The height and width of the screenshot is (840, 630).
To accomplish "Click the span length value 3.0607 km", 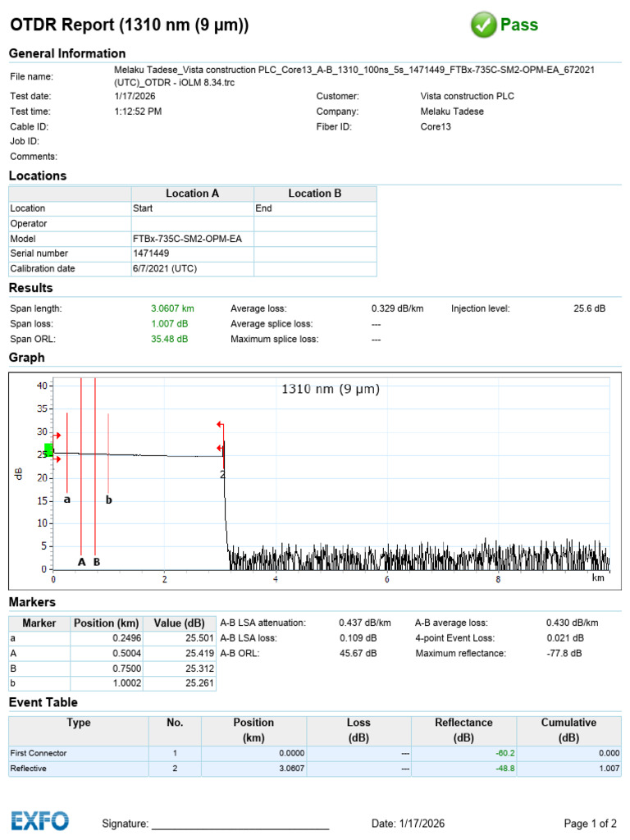I will click(x=172, y=308).
